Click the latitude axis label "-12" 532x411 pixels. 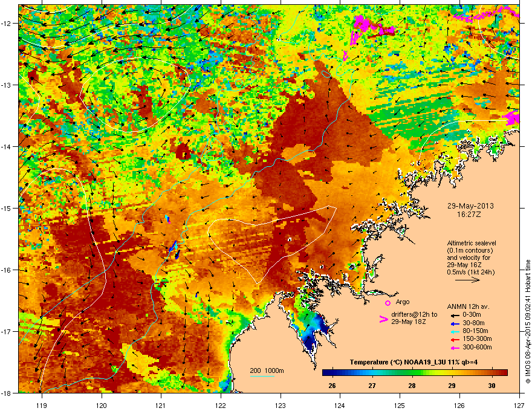(7, 23)
